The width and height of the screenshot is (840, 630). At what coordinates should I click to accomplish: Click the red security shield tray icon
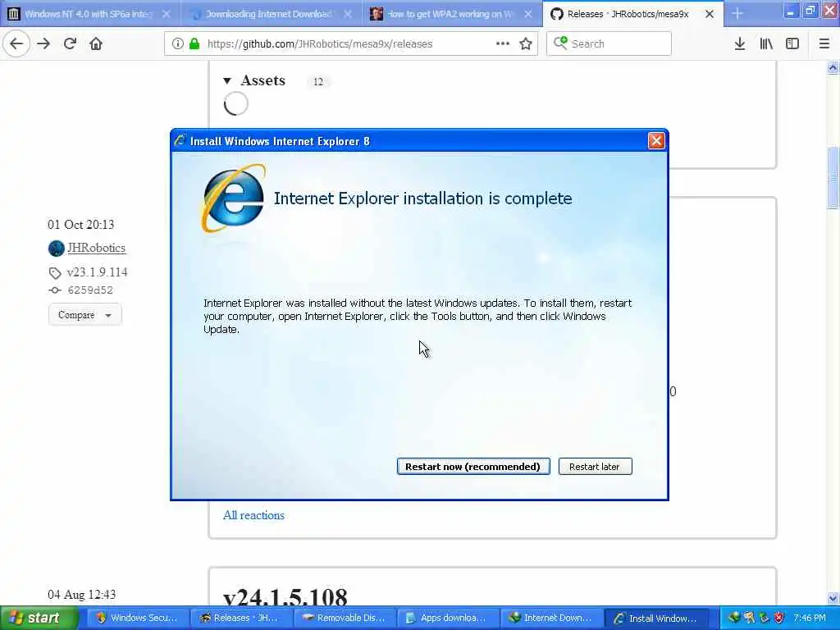(779, 619)
